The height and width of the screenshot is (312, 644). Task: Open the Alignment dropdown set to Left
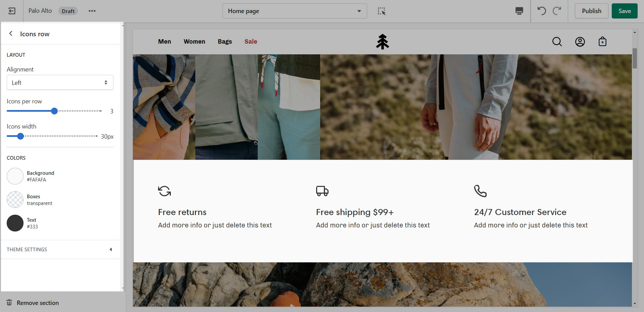coord(60,83)
